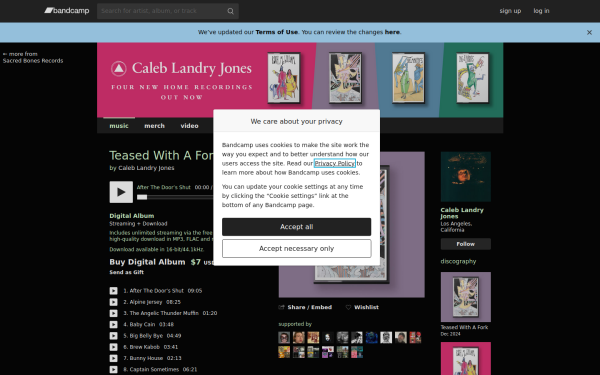Play track 5 Big Belly Bye

coord(114,336)
